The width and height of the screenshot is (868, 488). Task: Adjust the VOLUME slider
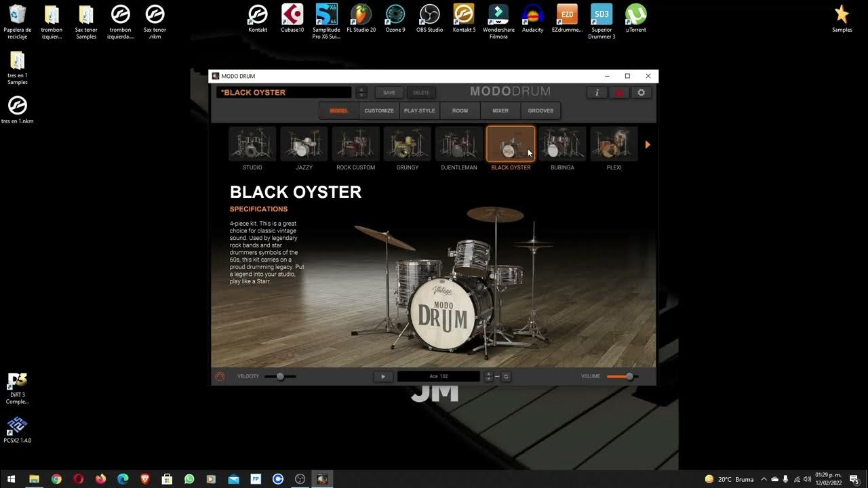tap(623, 376)
